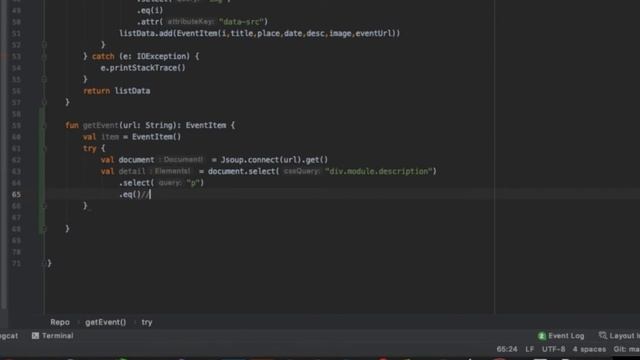Click the fun getEvent(url: String) declaration

150,125
